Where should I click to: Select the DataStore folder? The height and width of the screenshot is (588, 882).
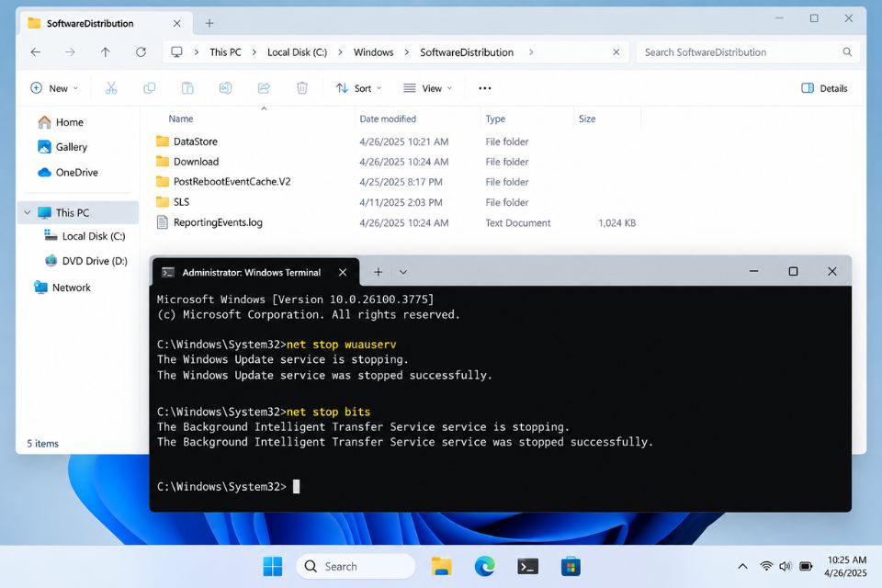point(195,141)
